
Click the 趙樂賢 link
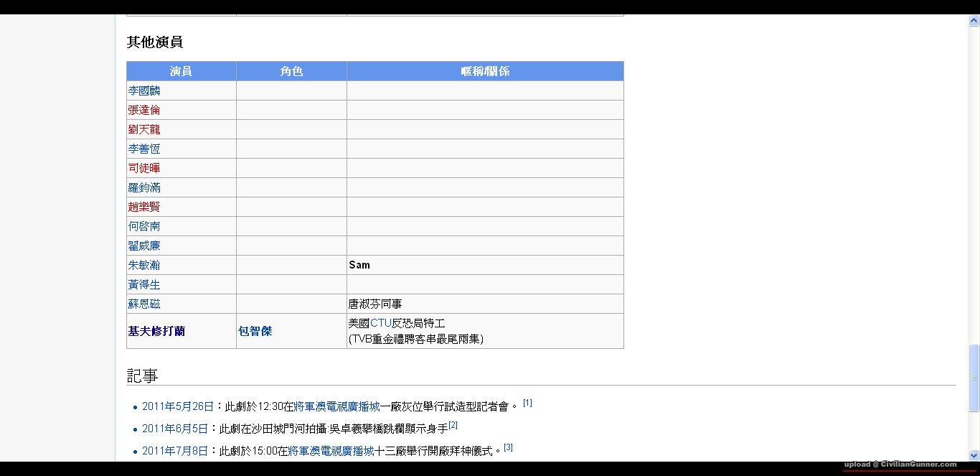point(144,207)
